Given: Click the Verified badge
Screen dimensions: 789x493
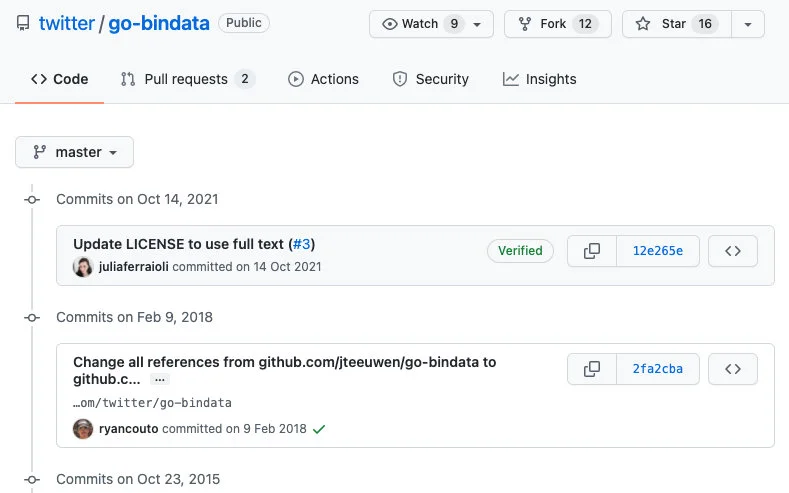Looking at the screenshot, I should coord(520,251).
